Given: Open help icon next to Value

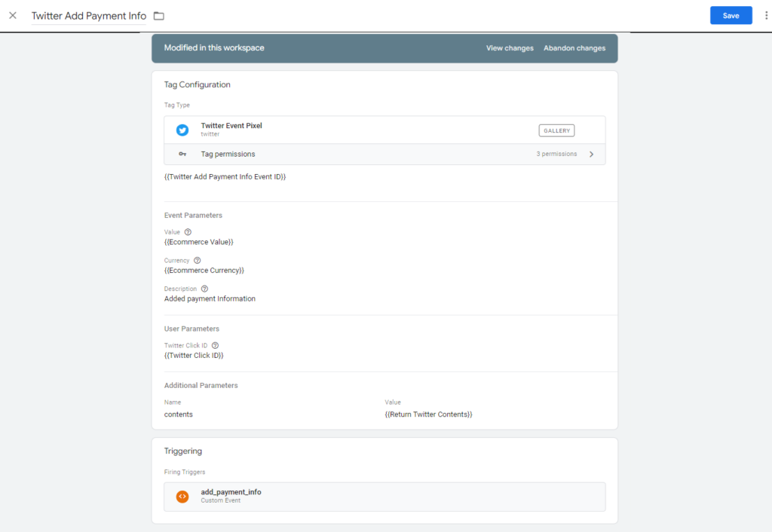Looking at the screenshot, I should 188,232.
